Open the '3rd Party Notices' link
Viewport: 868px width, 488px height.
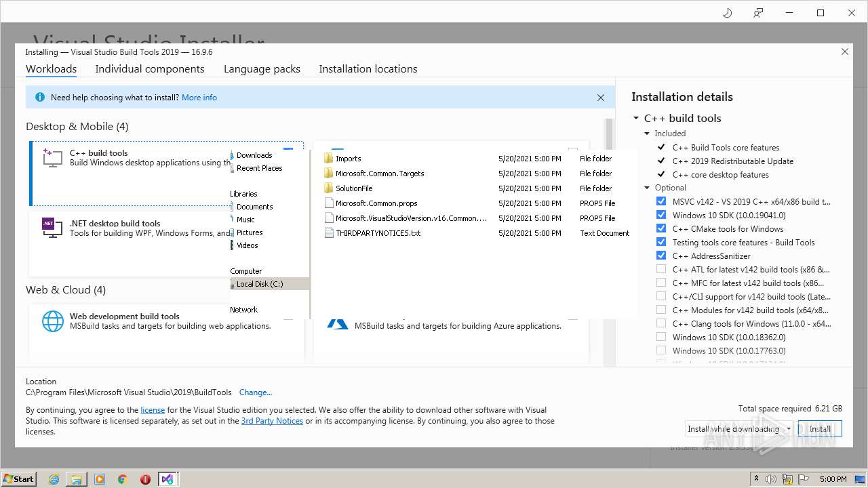272,421
